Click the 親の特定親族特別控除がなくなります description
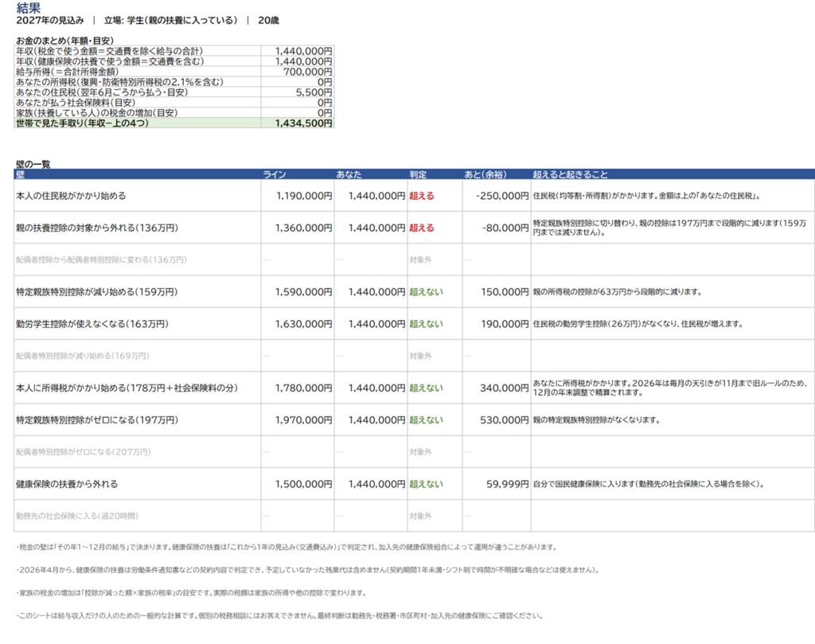Image resolution: width=815 pixels, height=644 pixels. pos(596,420)
